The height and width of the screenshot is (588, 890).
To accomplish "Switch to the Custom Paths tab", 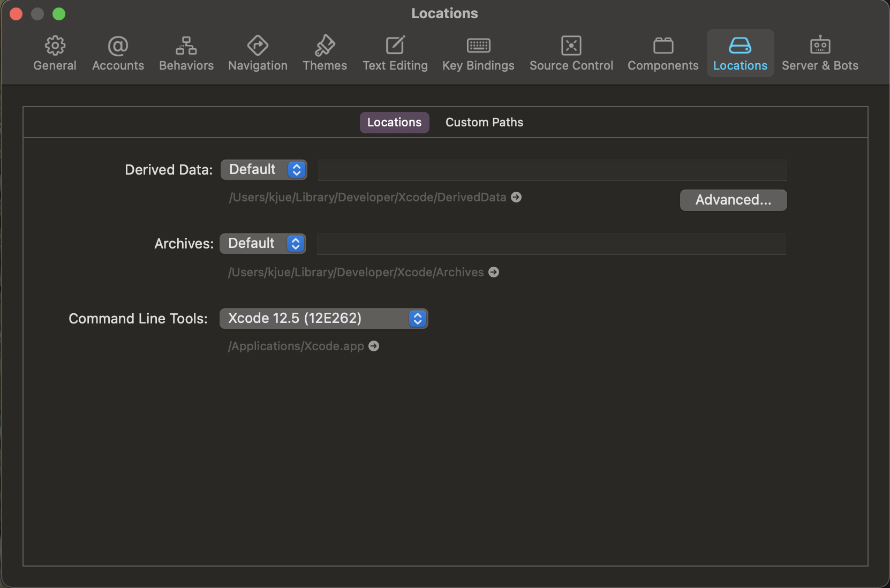I will click(x=484, y=122).
